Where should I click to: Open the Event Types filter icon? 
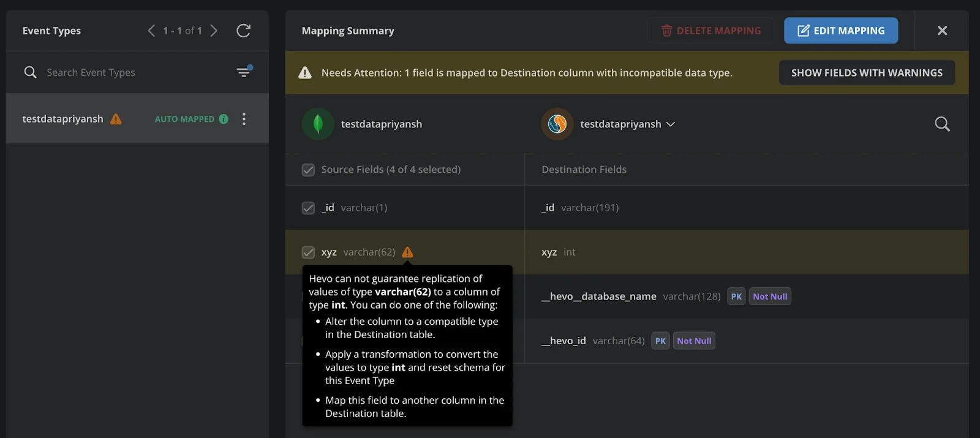[244, 72]
